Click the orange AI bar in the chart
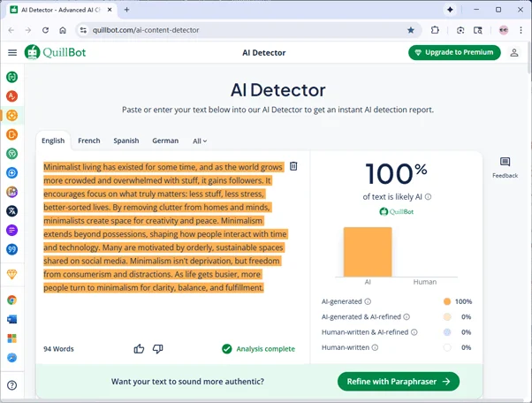 [x=368, y=252]
